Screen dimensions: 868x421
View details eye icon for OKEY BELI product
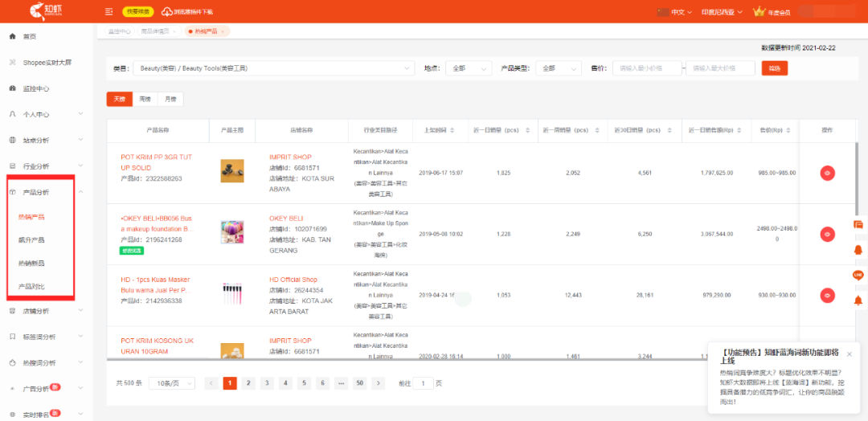click(x=828, y=234)
